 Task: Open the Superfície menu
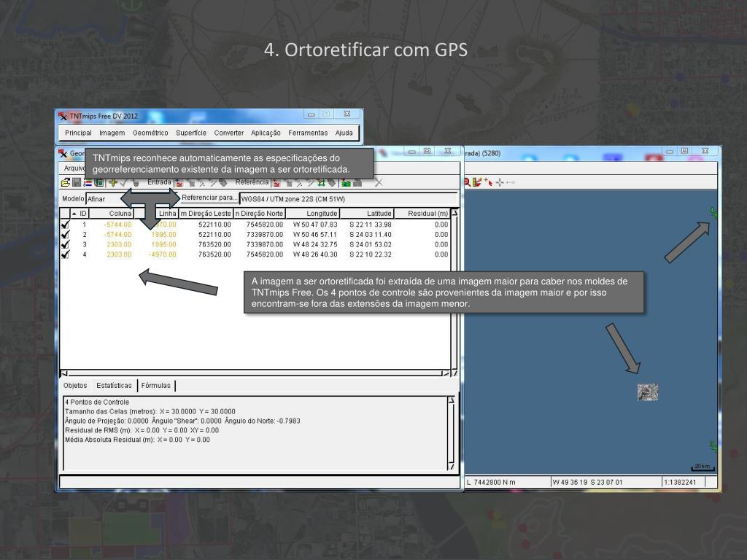[x=191, y=133]
